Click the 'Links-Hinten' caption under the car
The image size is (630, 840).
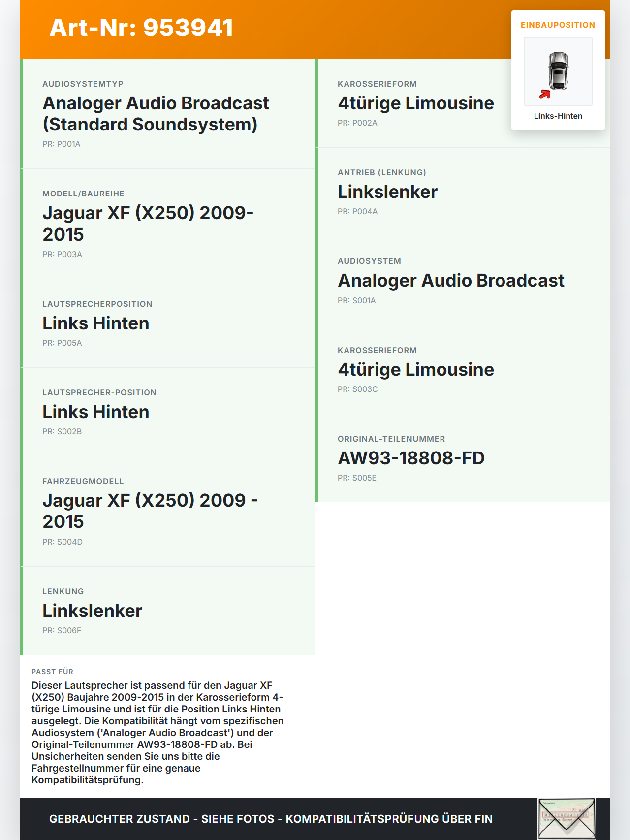pos(558,116)
